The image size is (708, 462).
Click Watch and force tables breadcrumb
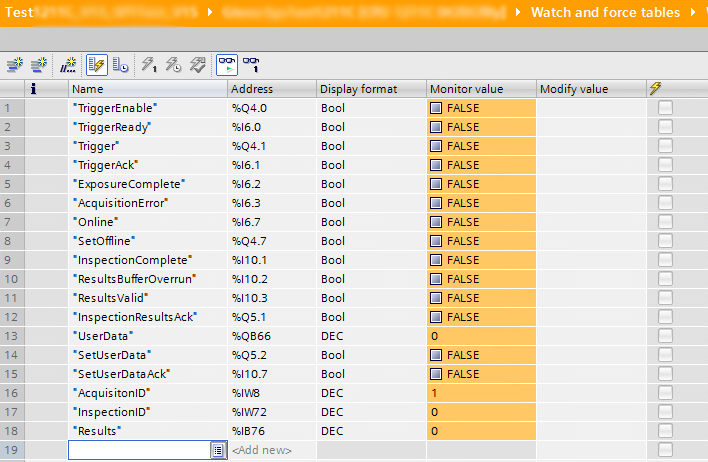tap(605, 13)
